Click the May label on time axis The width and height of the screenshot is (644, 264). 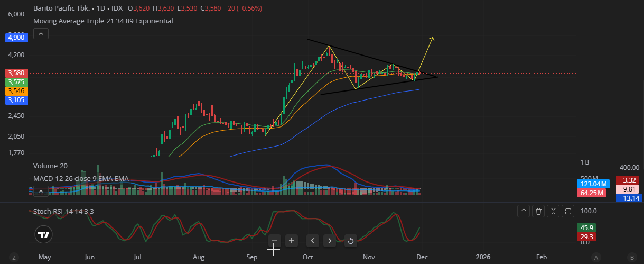45,257
